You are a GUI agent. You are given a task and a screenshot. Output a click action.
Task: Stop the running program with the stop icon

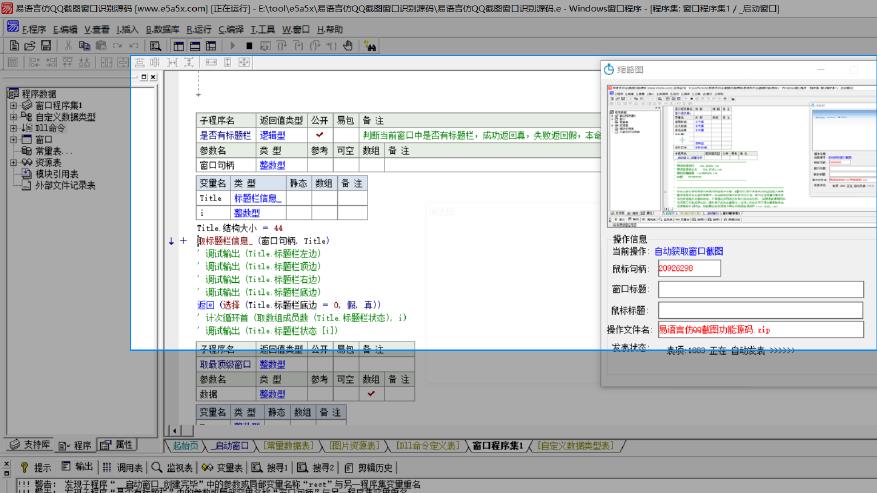pos(249,46)
